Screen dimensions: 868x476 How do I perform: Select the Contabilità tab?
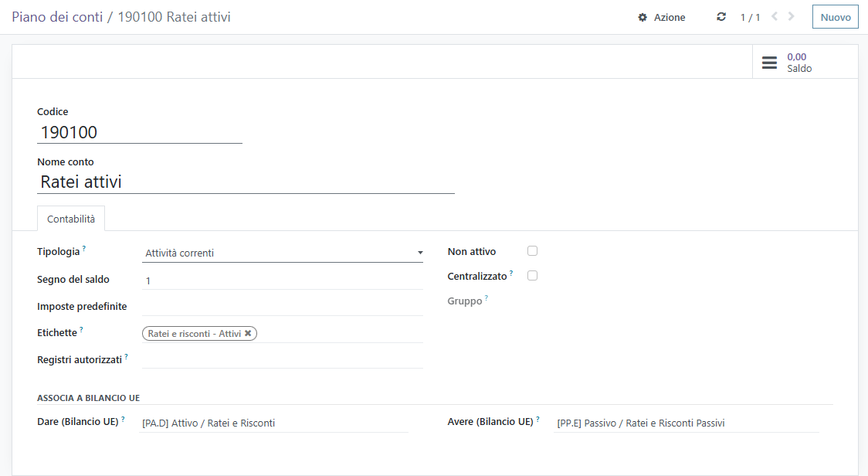(71, 219)
